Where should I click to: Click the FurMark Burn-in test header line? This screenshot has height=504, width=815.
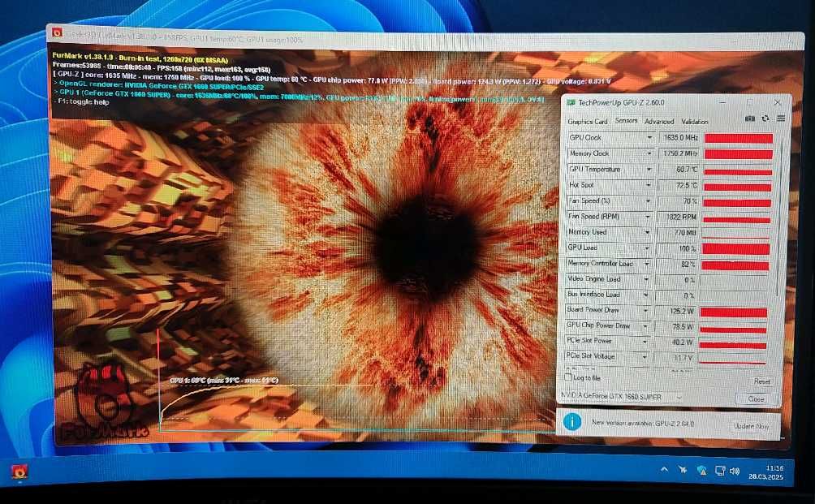[140, 58]
